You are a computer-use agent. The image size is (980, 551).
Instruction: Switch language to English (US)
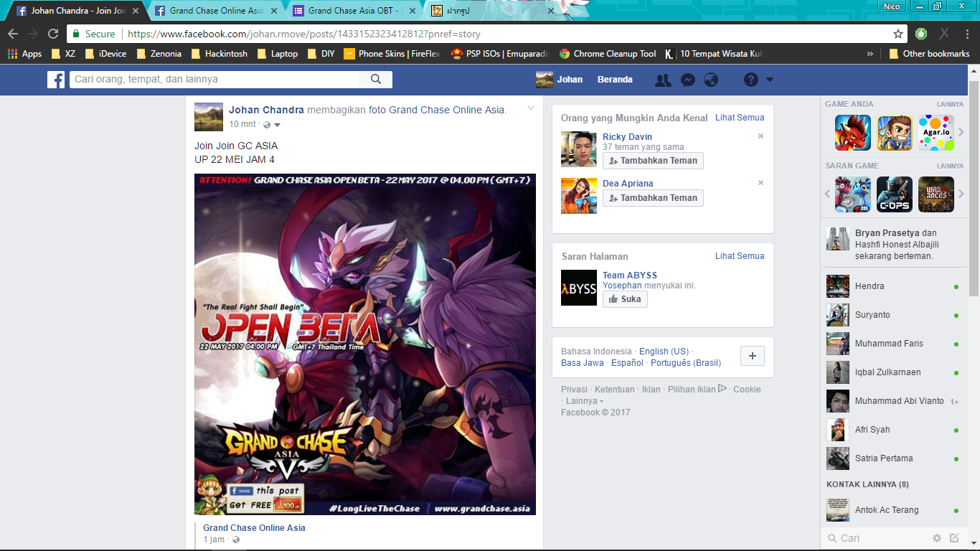664,352
